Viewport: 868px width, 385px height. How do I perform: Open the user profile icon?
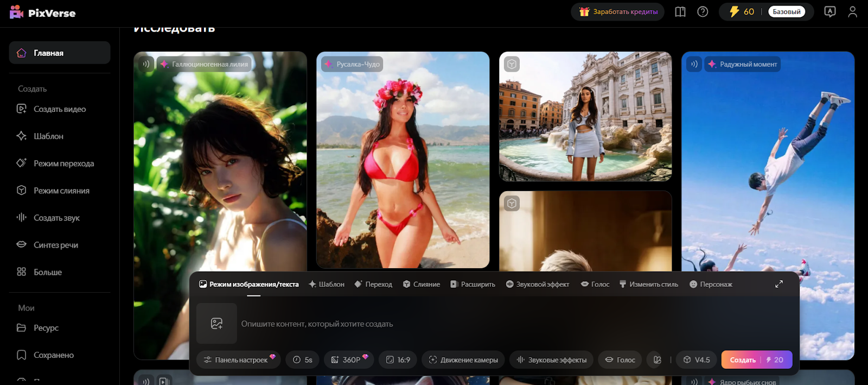(x=852, y=11)
